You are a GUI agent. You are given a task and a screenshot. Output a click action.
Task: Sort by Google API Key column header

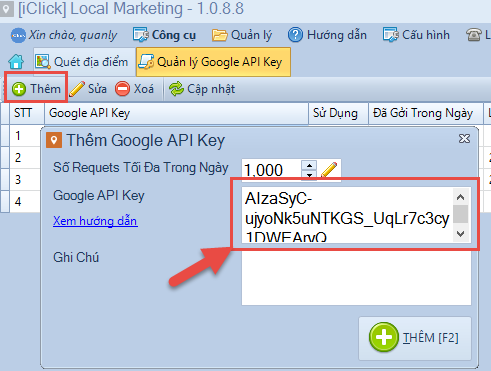coord(176,113)
